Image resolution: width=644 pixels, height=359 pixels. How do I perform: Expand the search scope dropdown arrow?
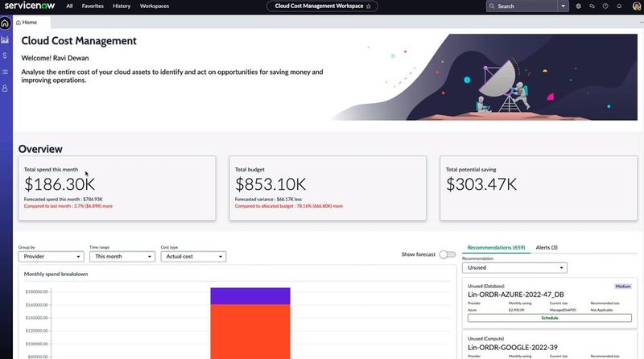pos(563,6)
